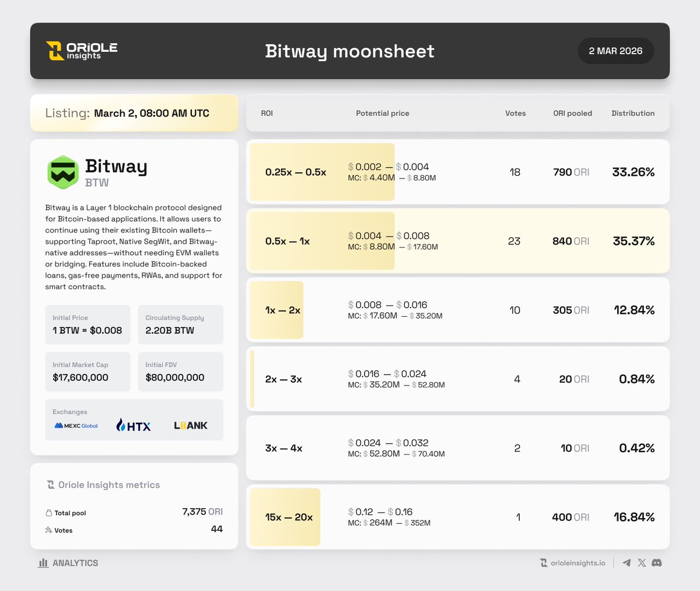
Task: Click the 0.84% distribution value
Action: pos(637,379)
